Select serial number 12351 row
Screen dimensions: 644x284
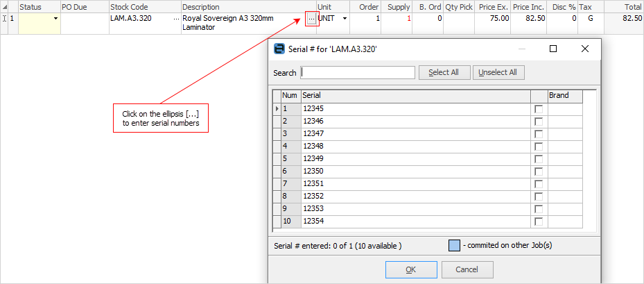416,184
